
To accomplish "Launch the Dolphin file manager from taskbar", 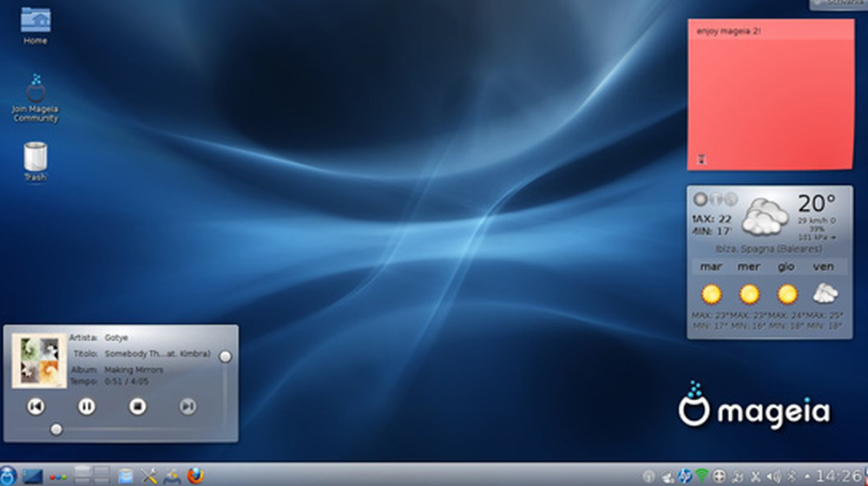I will 126,476.
